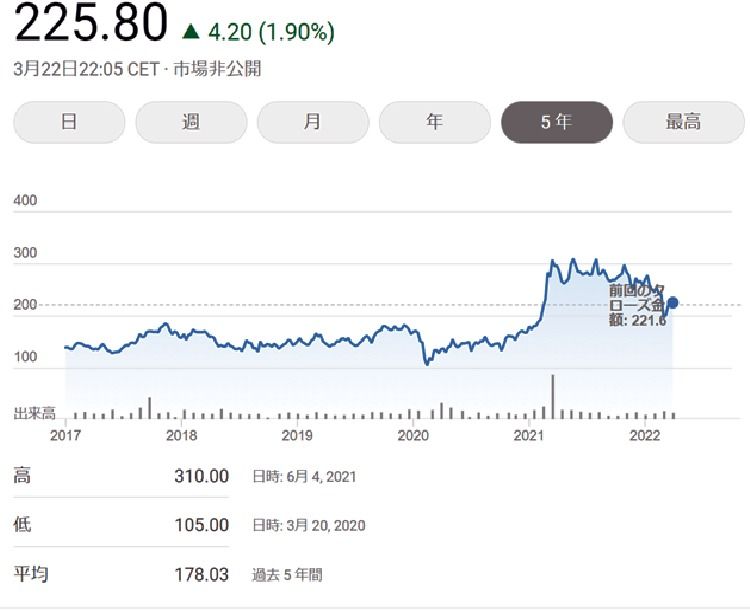Click the tallest volume bar in early 2021
The width and height of the screenshot is (750, 610).
(x=552, y=396)
